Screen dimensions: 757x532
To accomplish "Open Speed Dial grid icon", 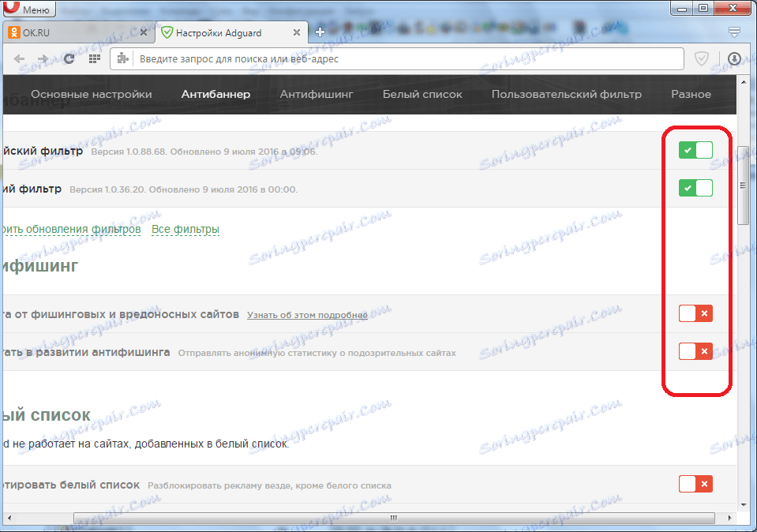I will pos(95,59).
